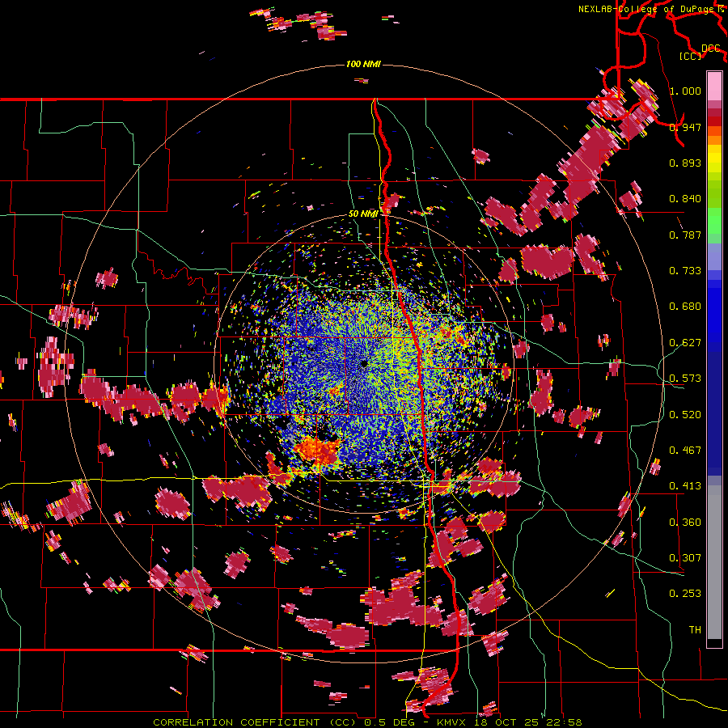Viewport: 728px width, 728px height.
Task: Click the 0.947 scale value
Action: tap(685, 127)
